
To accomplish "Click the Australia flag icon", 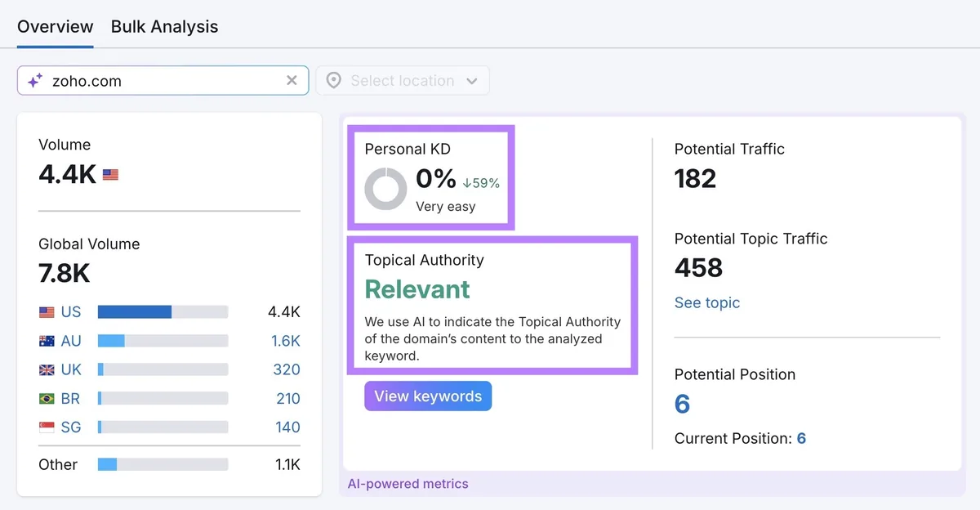I will 47,341.
